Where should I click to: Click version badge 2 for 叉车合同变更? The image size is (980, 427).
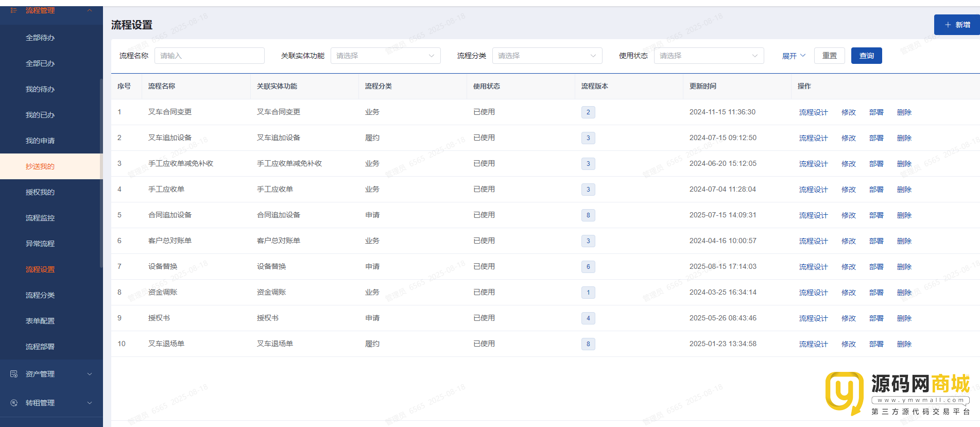[x=588, y=112]
